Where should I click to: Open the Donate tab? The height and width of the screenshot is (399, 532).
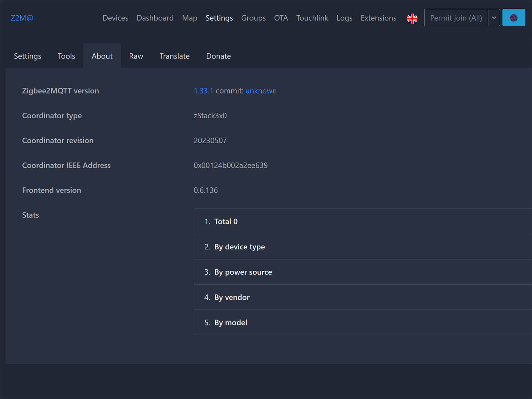pos(218,56)
